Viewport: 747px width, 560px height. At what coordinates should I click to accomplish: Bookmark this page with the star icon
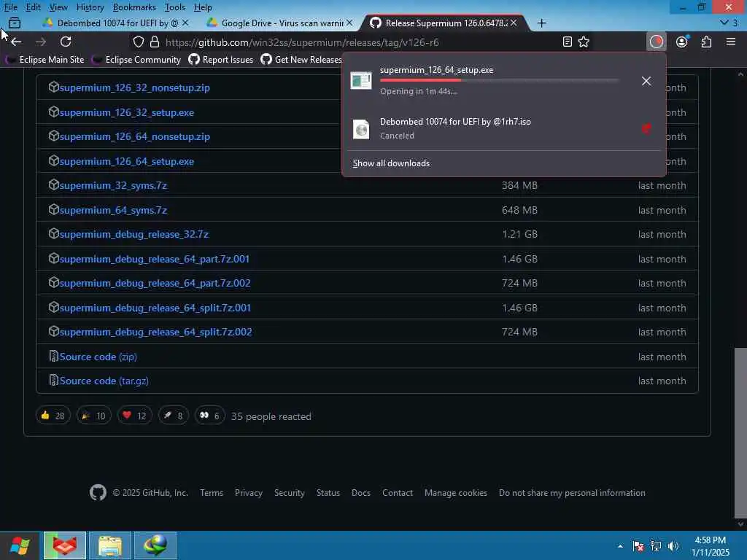tap(584, 42)
